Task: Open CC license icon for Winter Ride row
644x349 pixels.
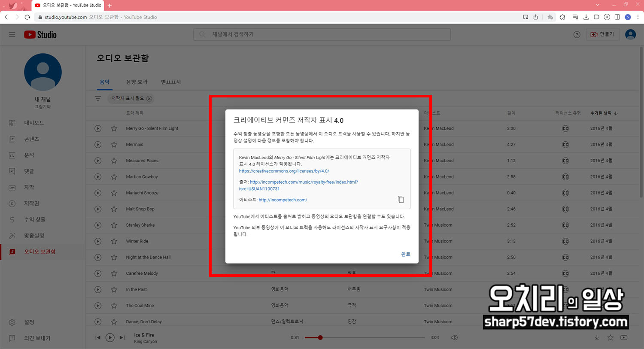Action: click(x=565, y=241)
